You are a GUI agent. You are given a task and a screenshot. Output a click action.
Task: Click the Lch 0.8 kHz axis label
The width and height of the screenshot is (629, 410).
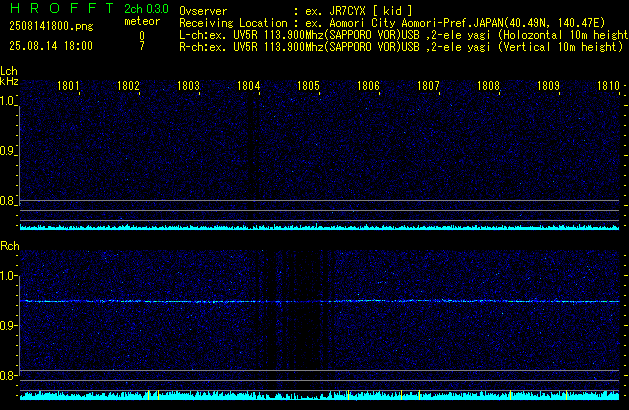(7, 201)
